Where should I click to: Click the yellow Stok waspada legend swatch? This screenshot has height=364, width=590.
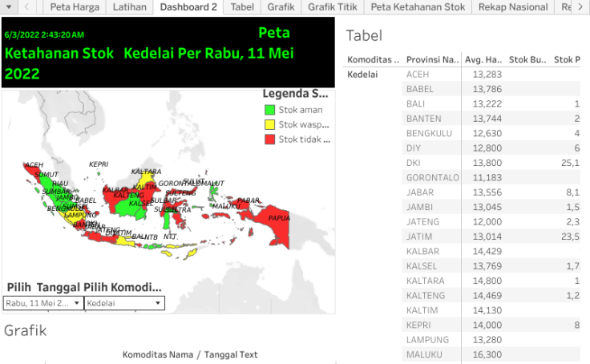[x=270, y=124]
